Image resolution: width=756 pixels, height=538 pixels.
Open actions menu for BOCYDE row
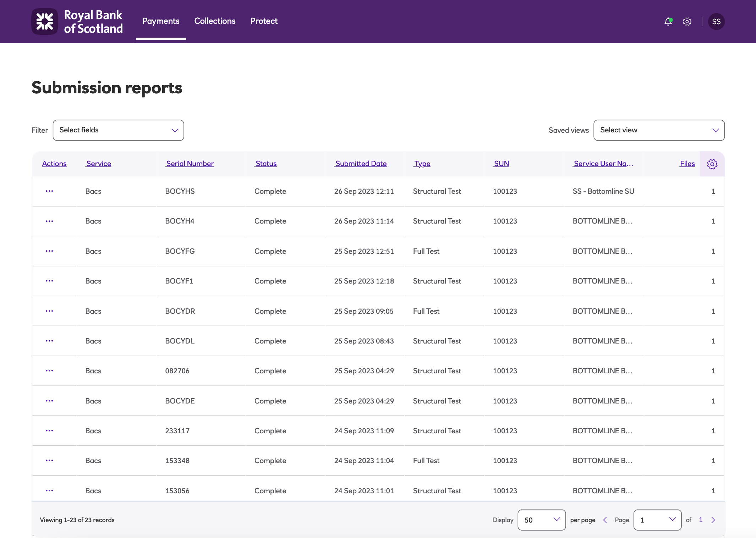tap(49, 401)
